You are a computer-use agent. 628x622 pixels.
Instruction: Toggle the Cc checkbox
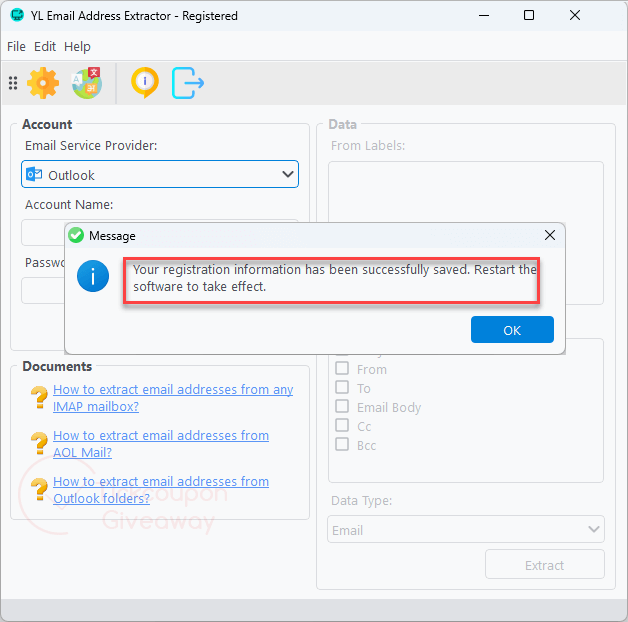click(342, 425)
